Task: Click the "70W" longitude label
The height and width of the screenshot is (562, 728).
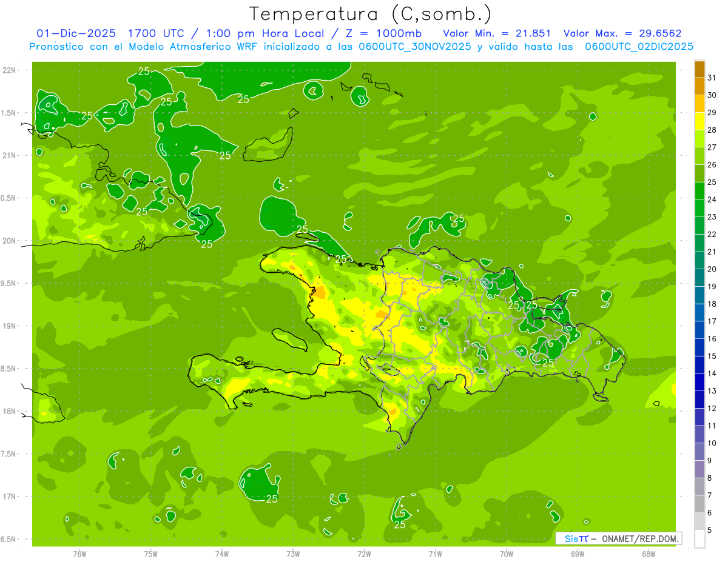Action: 507,554
